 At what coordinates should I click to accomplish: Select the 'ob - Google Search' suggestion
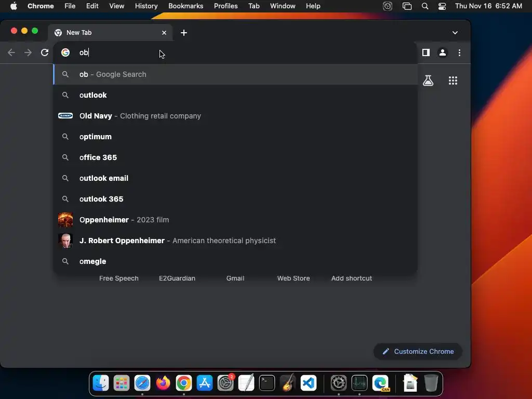(235, 74)
